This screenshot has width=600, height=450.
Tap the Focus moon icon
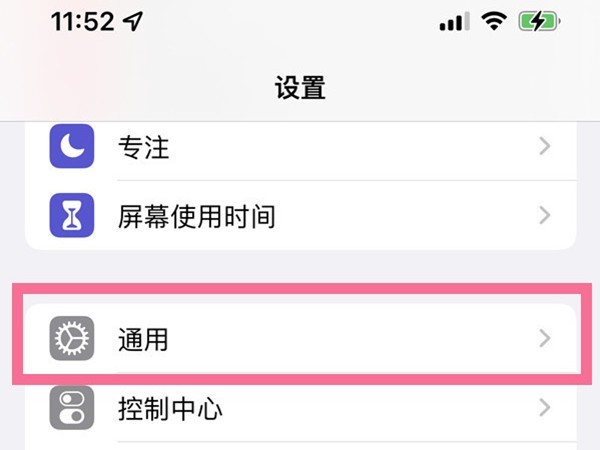pyautogui.click(x=71, y=148)
